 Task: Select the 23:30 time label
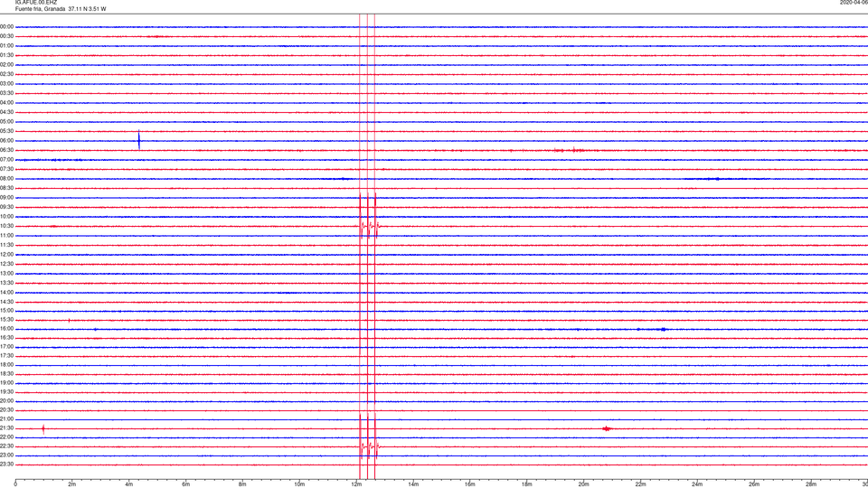coord(6,465)
